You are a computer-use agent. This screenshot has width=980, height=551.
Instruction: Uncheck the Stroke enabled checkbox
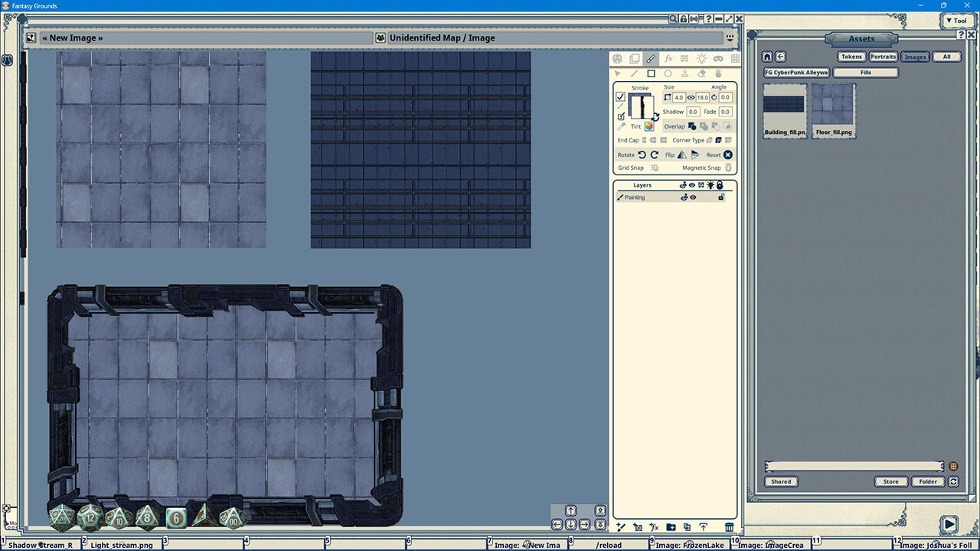click(620, 96)
